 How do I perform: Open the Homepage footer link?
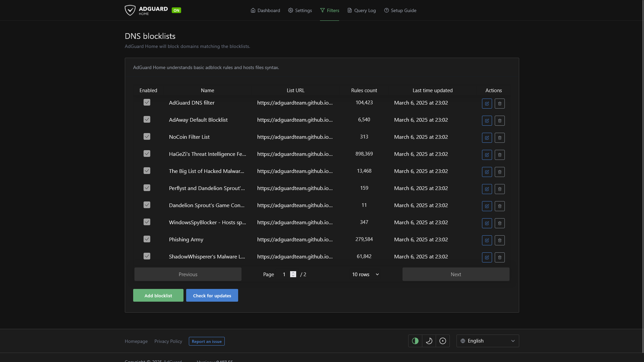click(x=136, y=341)
